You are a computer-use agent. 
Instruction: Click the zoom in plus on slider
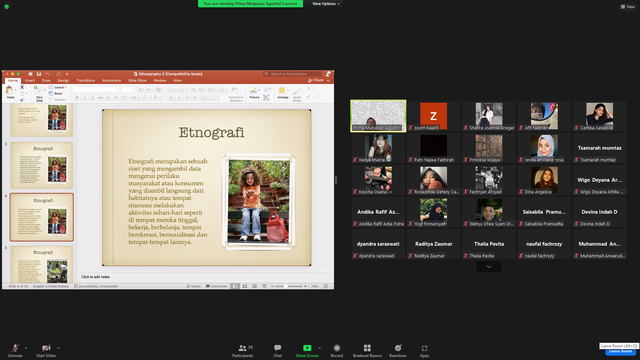tap(305, 286)
